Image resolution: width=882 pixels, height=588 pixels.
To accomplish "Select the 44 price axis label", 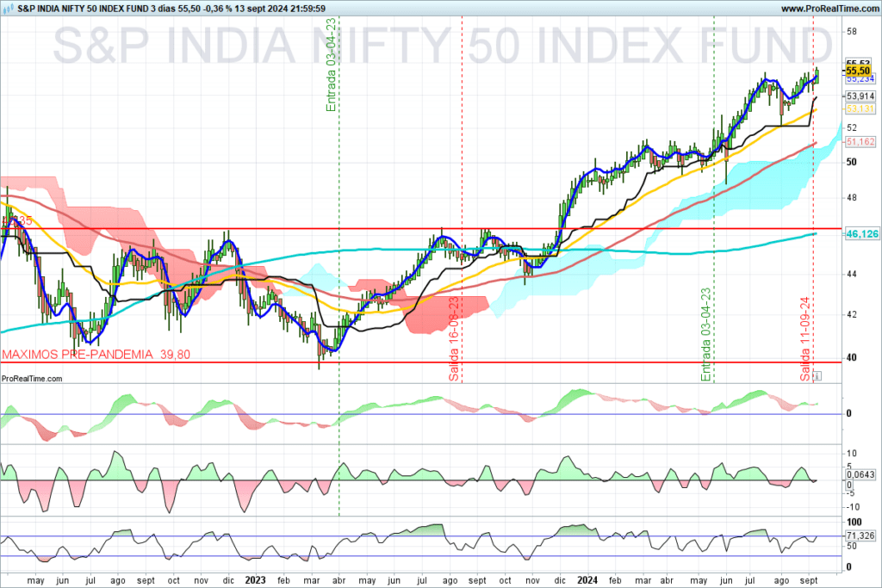I will [x=852, y=274].
